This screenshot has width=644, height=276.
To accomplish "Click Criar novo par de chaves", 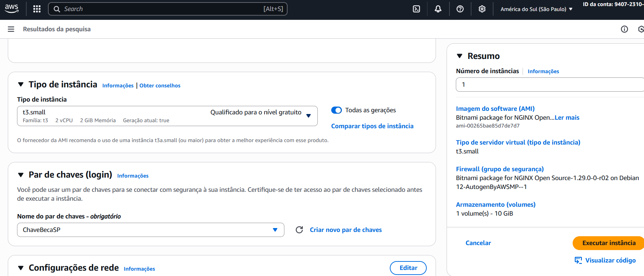I will pos(346,230).
